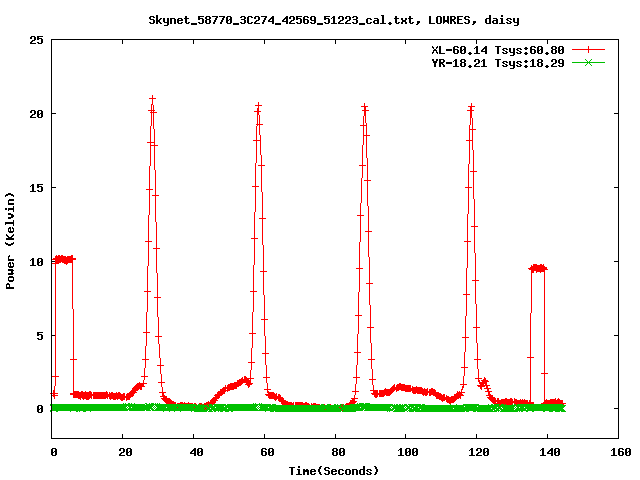
Task: Click the Time(Seconds) axis label
Action: (334, 471)
